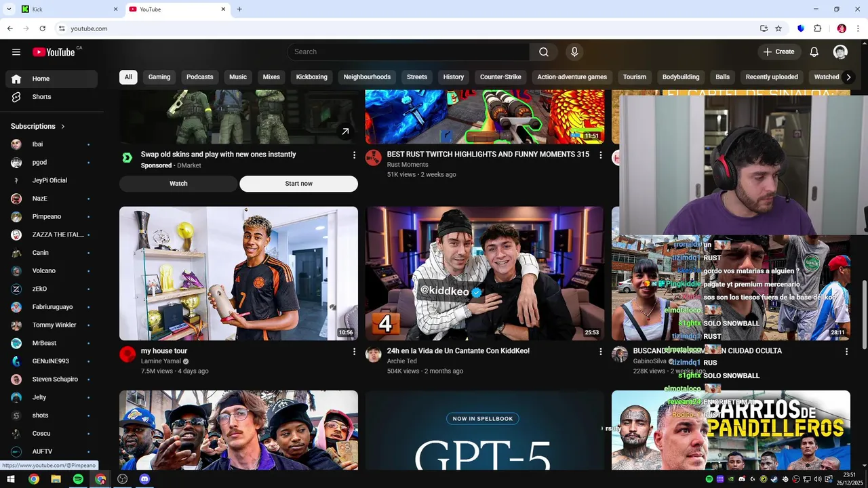
Task: Select the Counter-Strike filter chip
Action: (500, 77)
